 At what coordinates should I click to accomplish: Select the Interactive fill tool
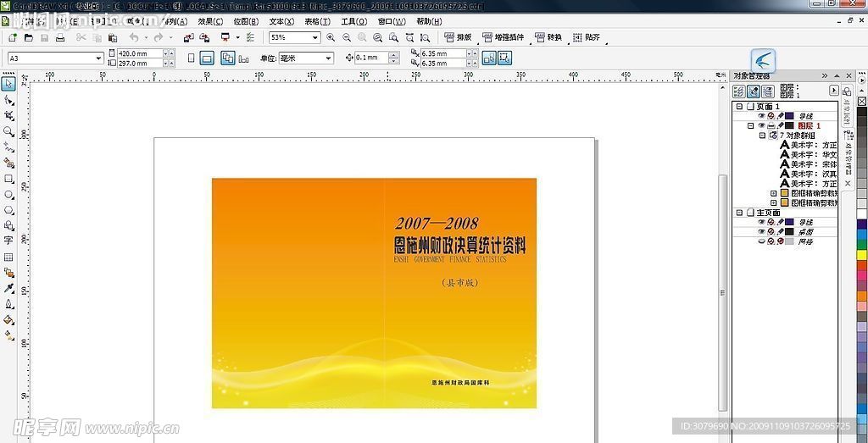pos(8,335)
